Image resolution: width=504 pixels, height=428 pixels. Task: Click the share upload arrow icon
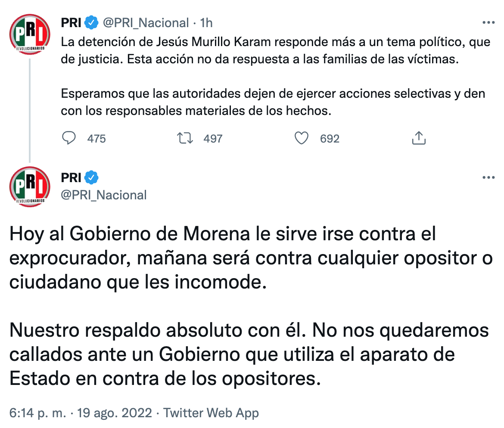tap(419, 138)
